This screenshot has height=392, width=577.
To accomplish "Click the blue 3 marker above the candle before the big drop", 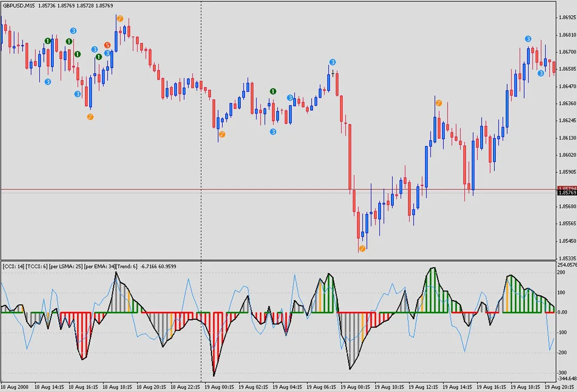I will coord(332,62).
